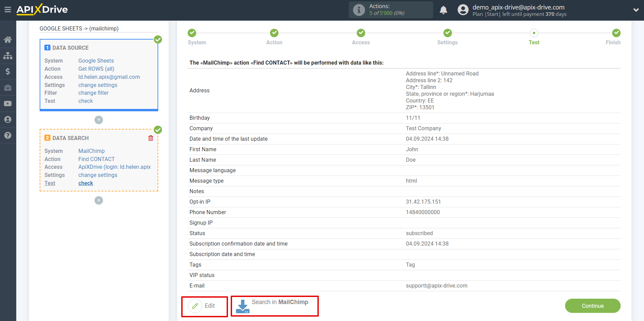Add a block after Data Source plus icon

tap(99, 120)
